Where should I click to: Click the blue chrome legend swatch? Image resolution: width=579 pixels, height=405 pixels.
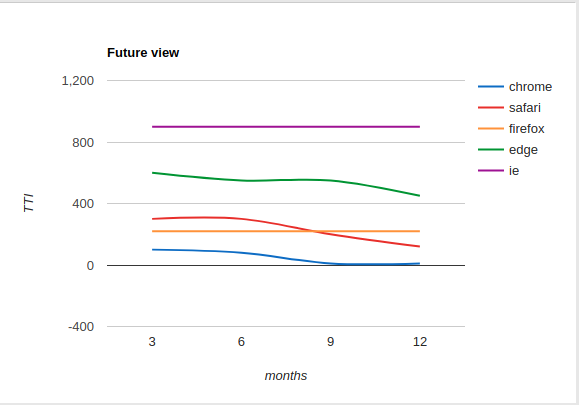coord(491,87)
